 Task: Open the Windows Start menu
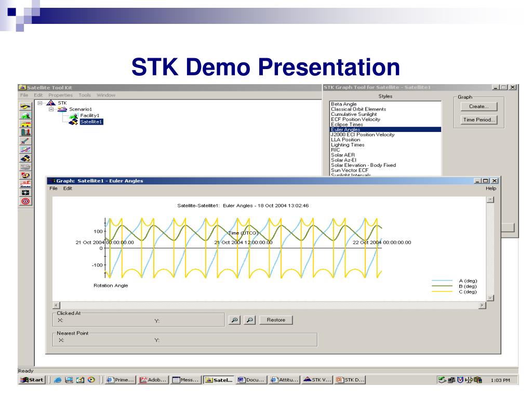pyautogui.click(x=32, y=380)
